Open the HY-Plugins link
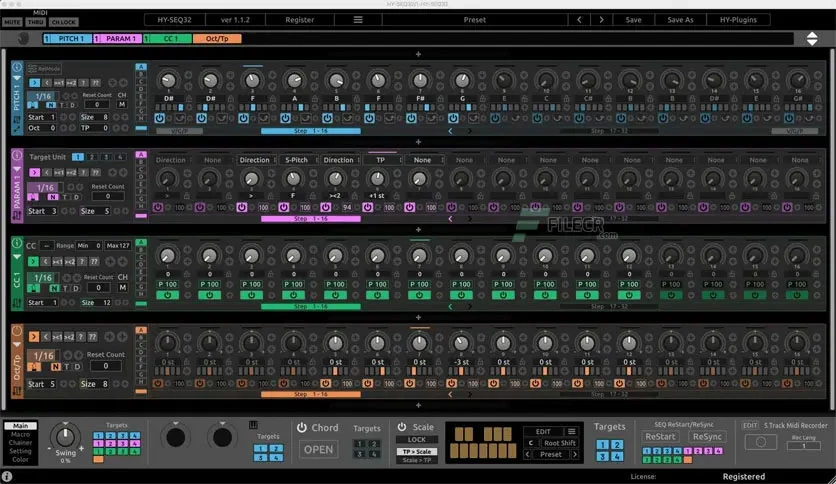The image size is (836, 484). coord(738,20)
